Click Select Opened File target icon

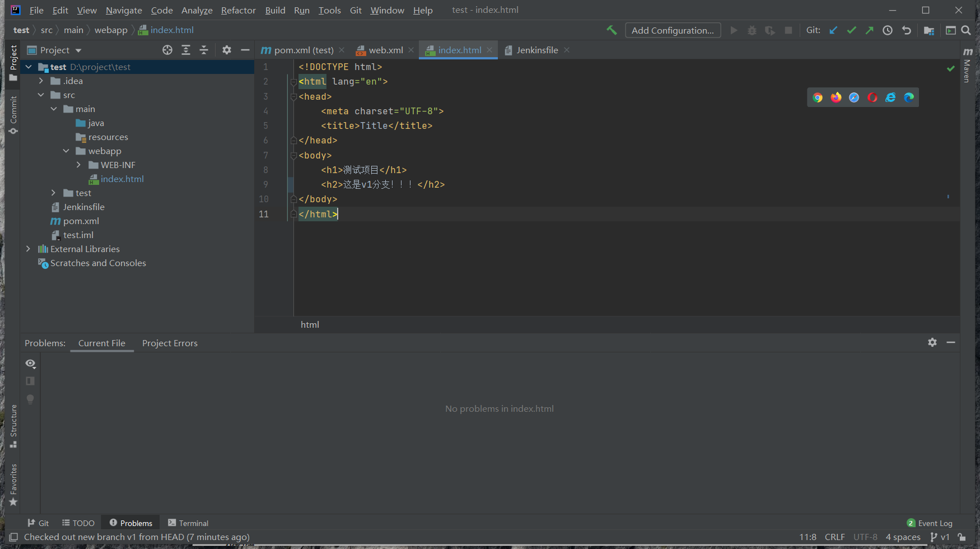(x=167, y=50)
